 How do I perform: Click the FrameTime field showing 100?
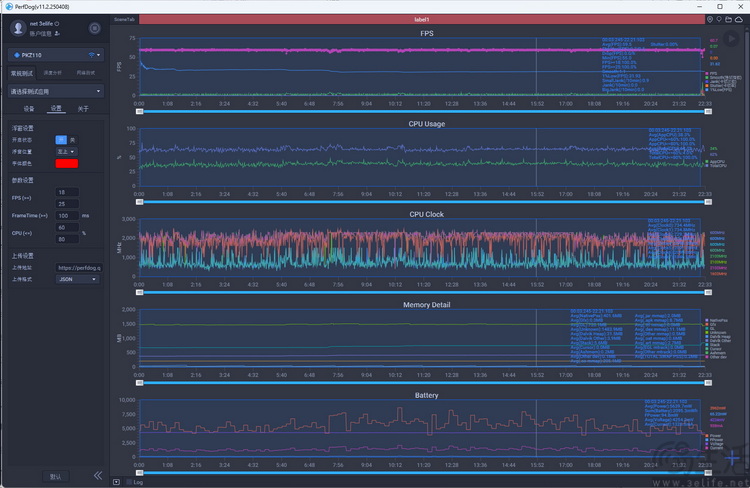click(x=66, y=216)
